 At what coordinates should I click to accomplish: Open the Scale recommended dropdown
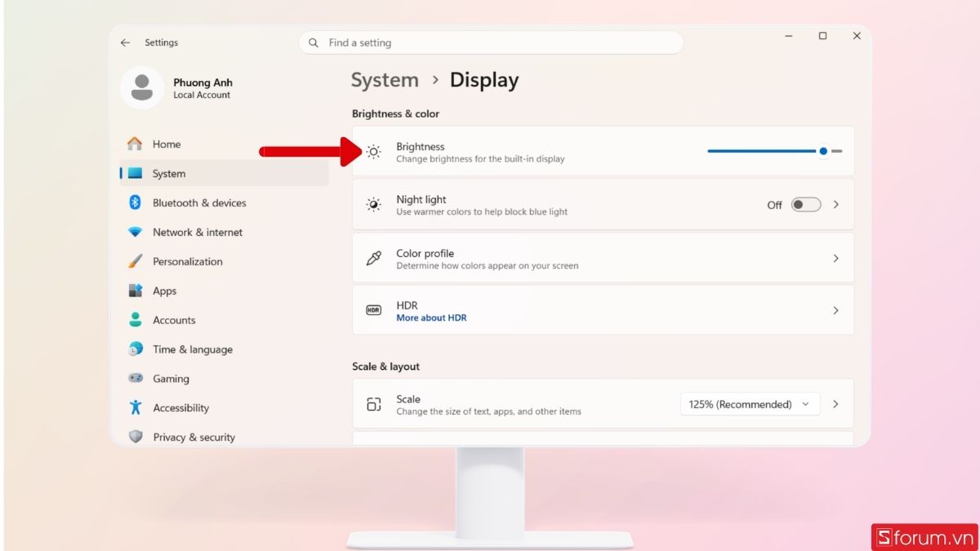coord(750,403)
